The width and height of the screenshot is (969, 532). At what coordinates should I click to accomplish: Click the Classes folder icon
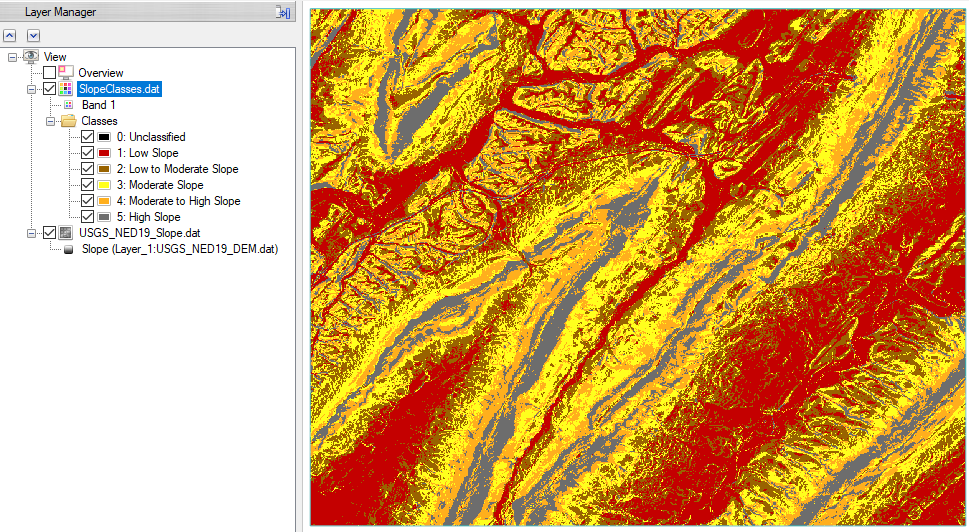click(68, 121)
